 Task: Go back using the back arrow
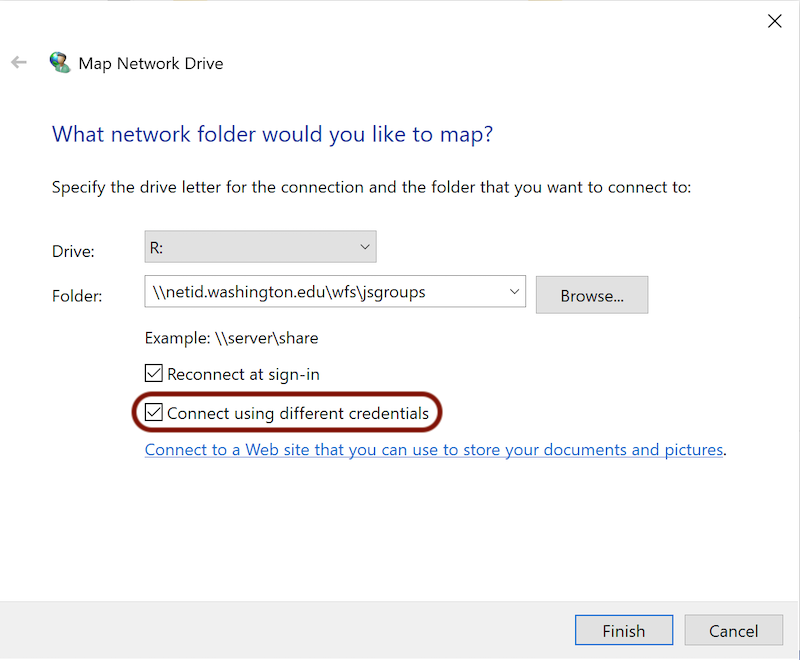pyautogui.click(x=19, y=62)
